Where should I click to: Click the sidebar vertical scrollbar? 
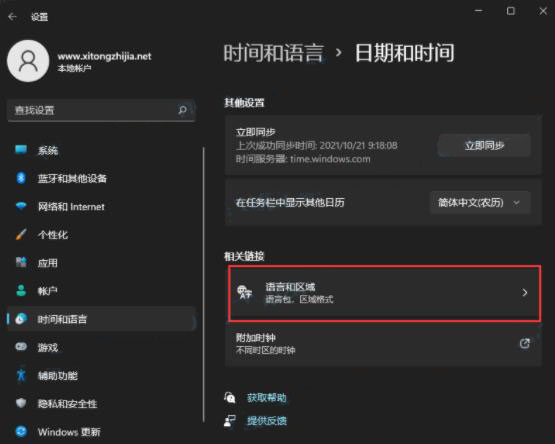[x=204, y=285]
